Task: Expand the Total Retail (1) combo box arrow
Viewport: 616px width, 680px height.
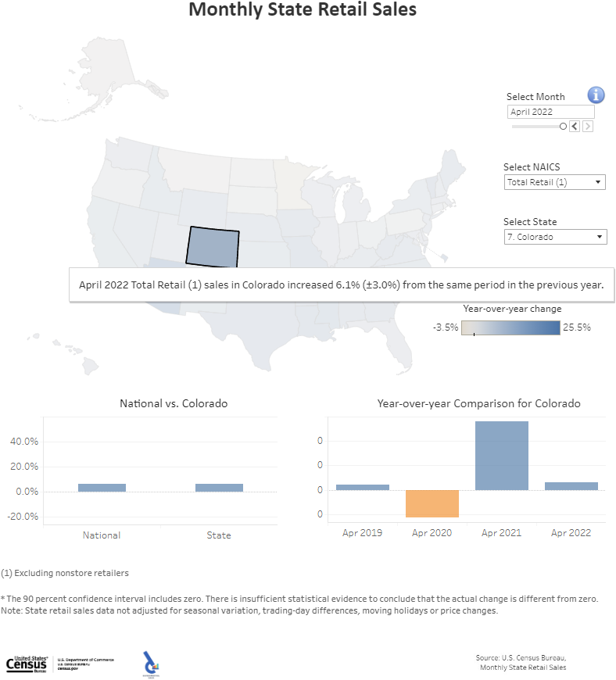Action: coord(598,181)
